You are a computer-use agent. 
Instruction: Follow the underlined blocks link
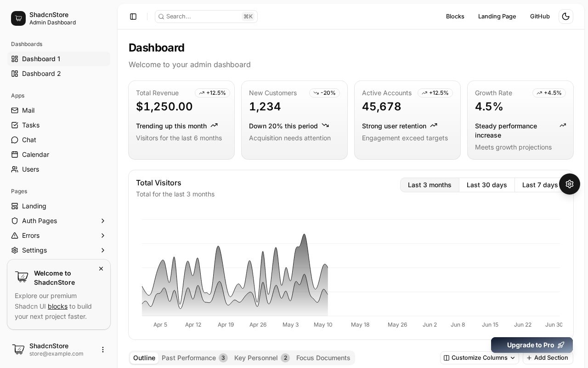click(57, 306)
